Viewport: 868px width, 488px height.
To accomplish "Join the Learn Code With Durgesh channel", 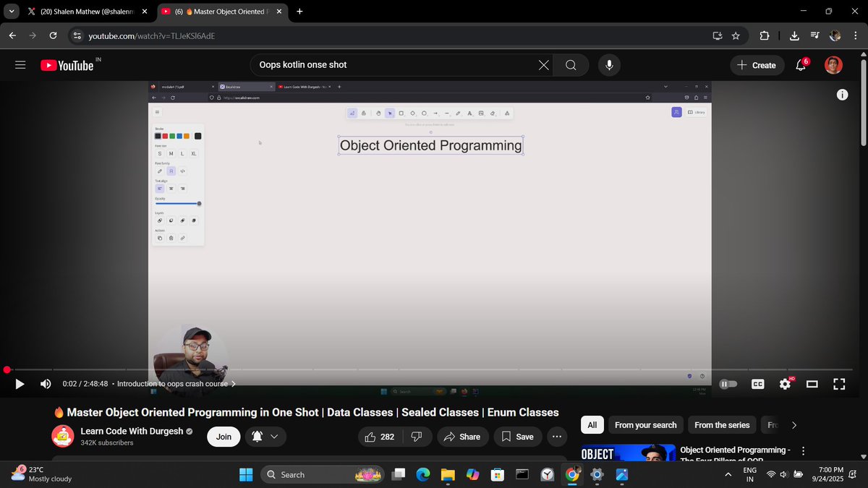I will (x=224, y=437).
